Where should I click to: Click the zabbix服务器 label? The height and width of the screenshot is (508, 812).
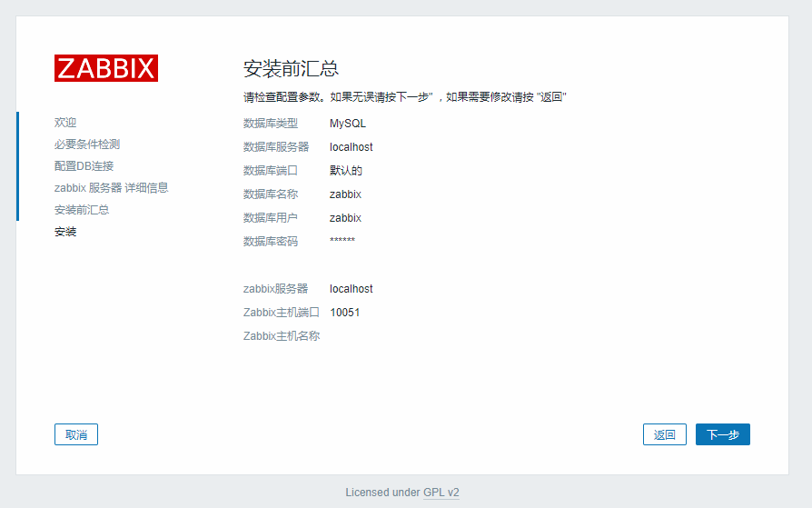coord(275,289)
